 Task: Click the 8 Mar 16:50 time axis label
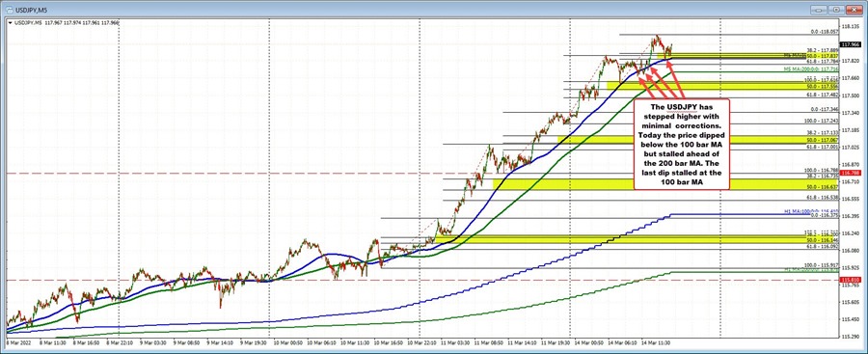87,342
